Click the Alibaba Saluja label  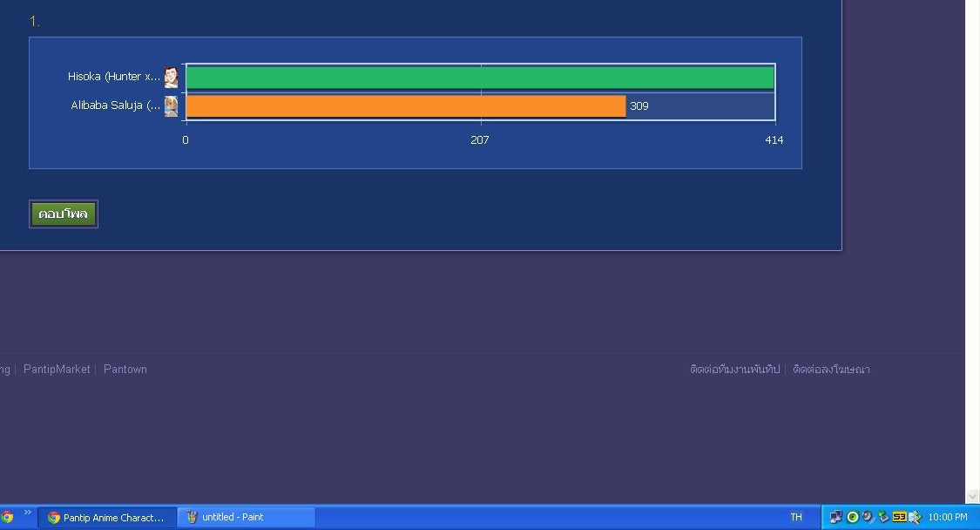coord(115,105)
